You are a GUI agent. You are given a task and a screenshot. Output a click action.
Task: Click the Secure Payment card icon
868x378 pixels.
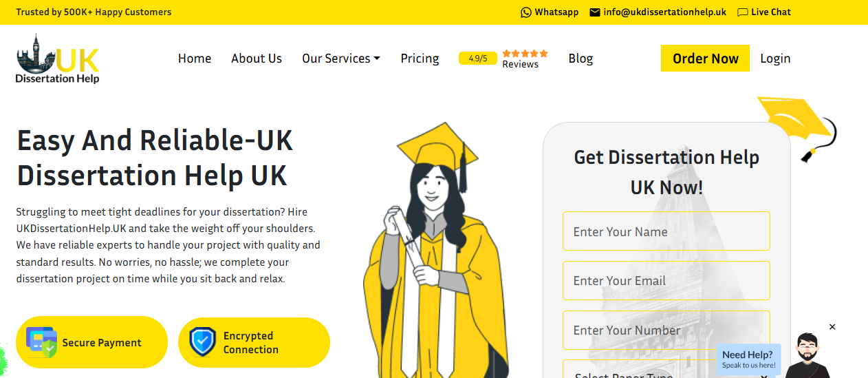[x=41, y=342]
